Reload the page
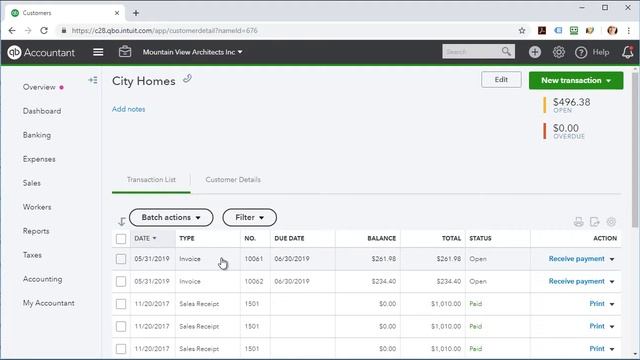This screenshot has width=640, height=360. pyautogui.click(x=44, y=31)
